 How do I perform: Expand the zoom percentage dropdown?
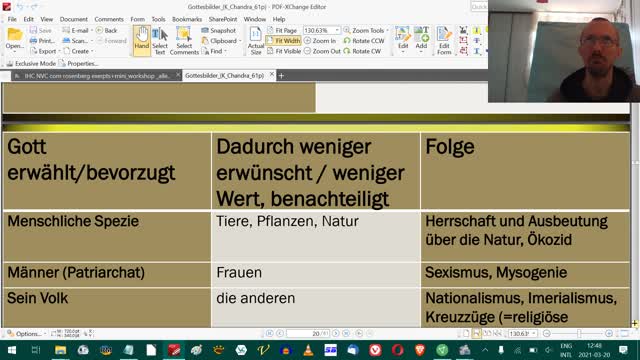point(337,31)
